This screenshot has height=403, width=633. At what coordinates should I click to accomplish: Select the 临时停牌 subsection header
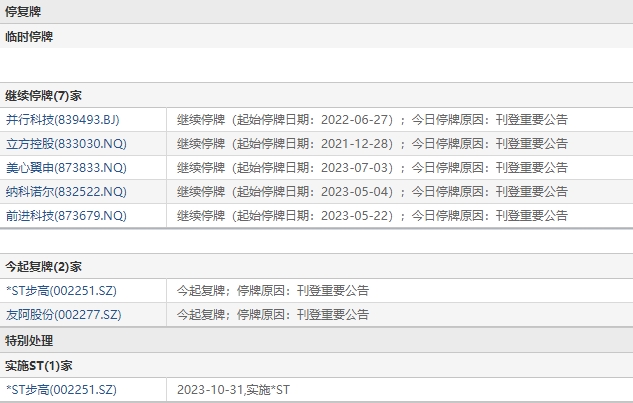click(x=30, y=36)
